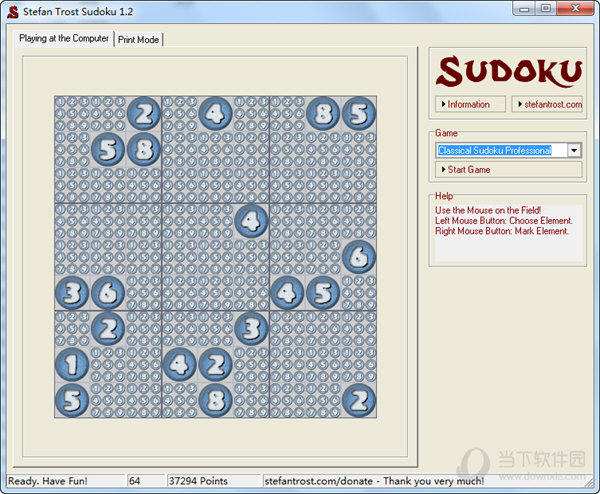Click the large 6 tile right of the 3

pos(108,293)
